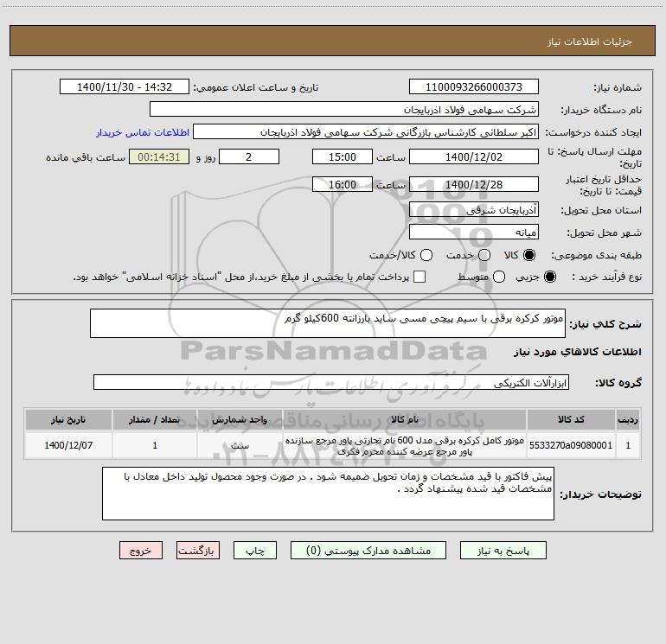Click the جزئیات اطلاعات نیاز header title

tap(589, 41)
